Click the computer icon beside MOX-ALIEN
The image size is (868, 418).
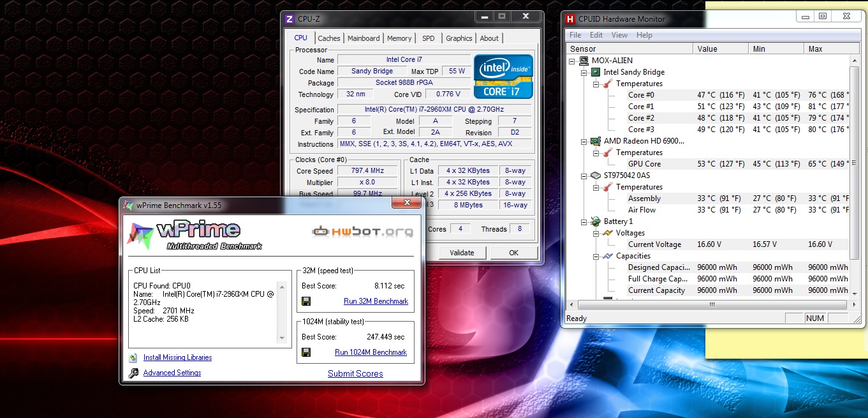[x=583, y=61]
